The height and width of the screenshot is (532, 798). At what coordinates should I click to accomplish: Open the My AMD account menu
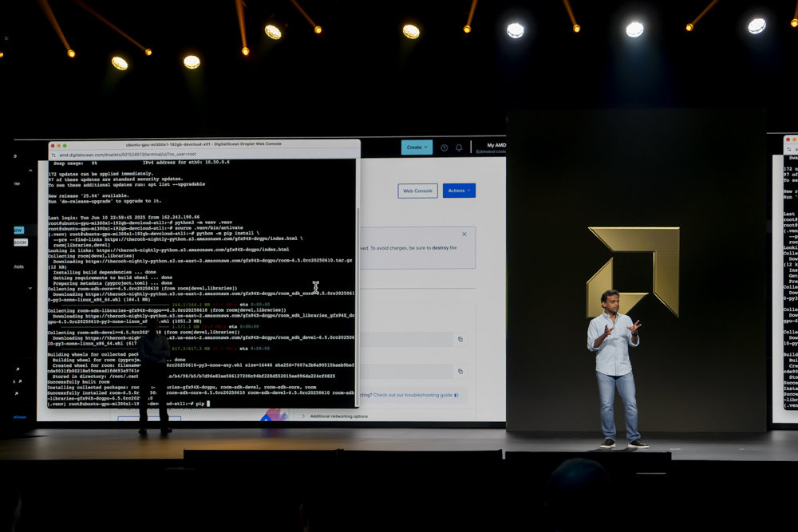click(496, 148)
